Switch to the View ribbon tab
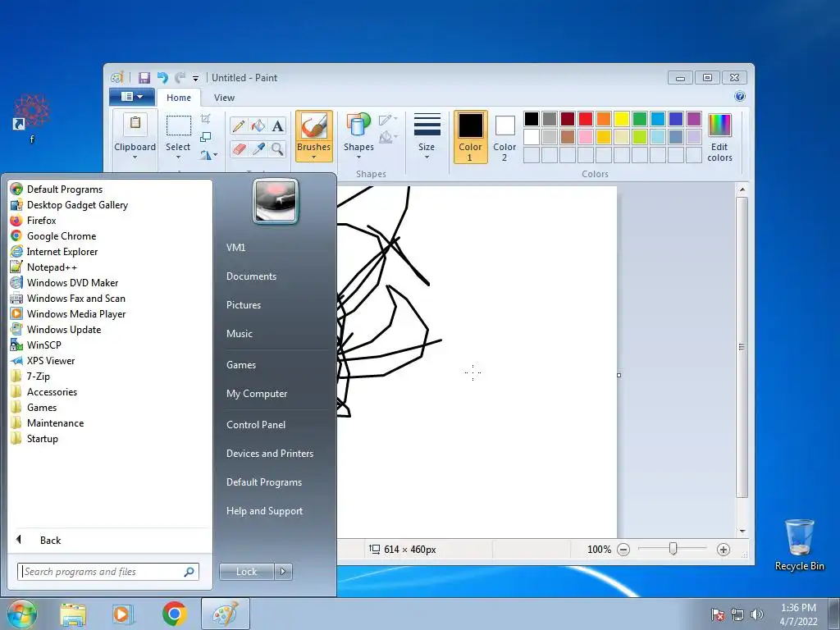Screen dimensions: 840x630 tap(224, 98)
